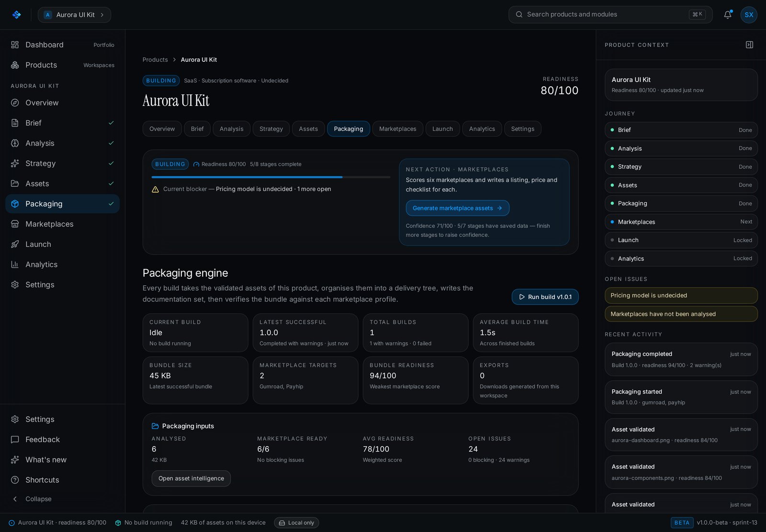Open the Aurora UI Kit product switcher
The image size is (766, 532).
pos(74,15)
